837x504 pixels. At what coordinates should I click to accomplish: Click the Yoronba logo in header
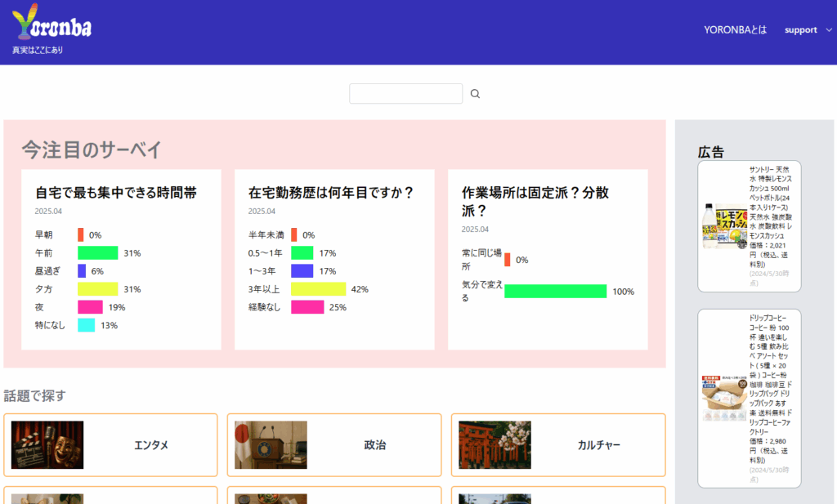click(52, 23)
